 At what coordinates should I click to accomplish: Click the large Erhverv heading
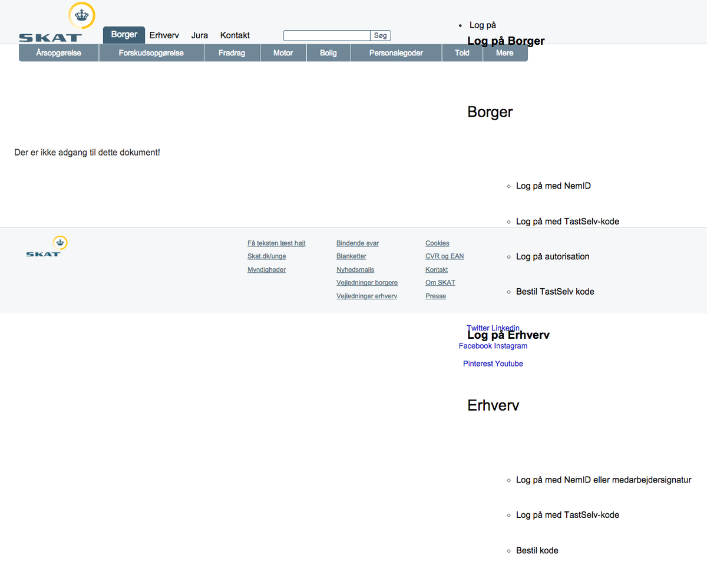[x=493, y=405]
